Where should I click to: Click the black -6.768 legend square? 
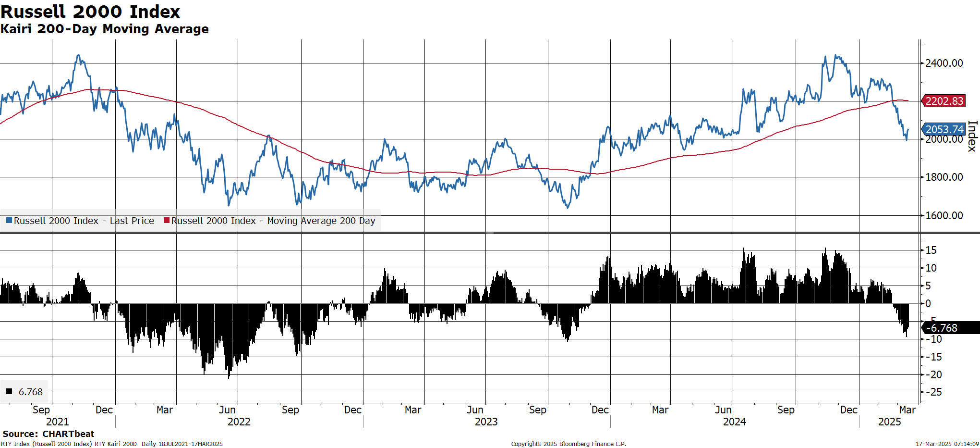pyautogui.click(x=9, y=391)
